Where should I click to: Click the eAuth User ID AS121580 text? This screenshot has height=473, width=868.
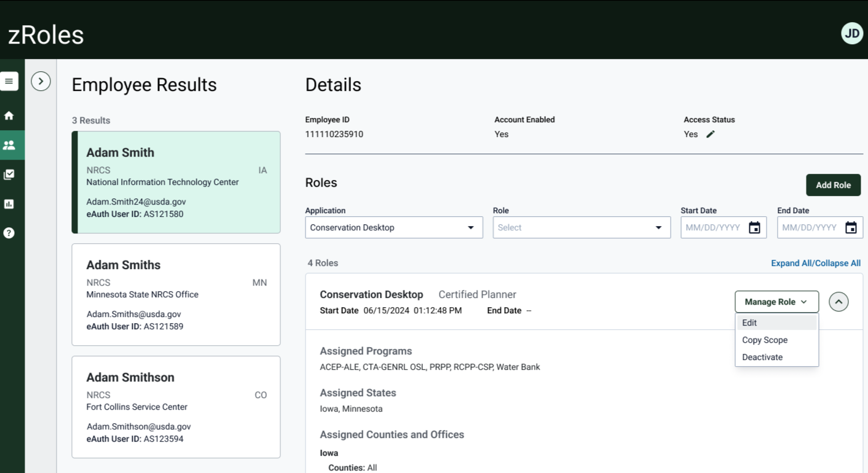pyautogui.click(x=135, y=214)
